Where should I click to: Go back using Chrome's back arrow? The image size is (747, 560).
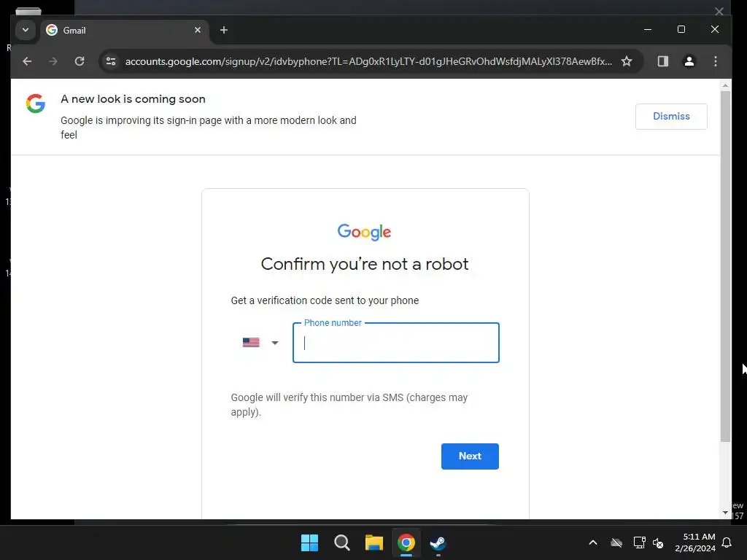(x=27, y=61)
